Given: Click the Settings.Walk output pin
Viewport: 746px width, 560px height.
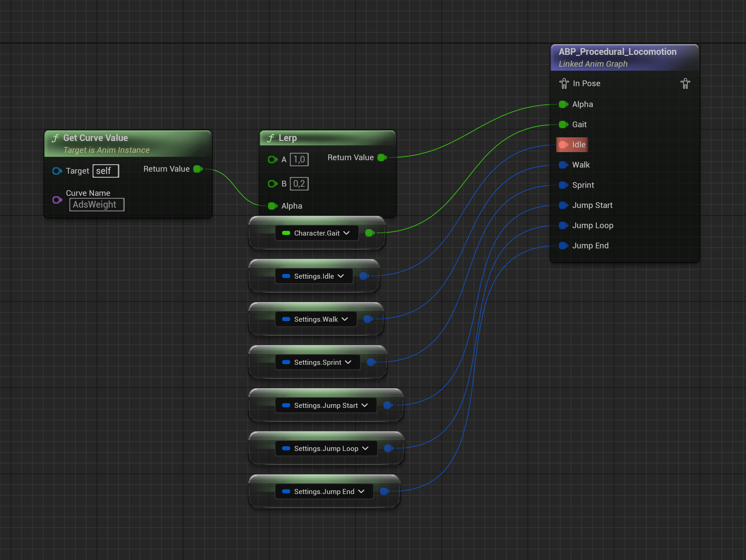Looking at the screenshot, I should point(368,319).
